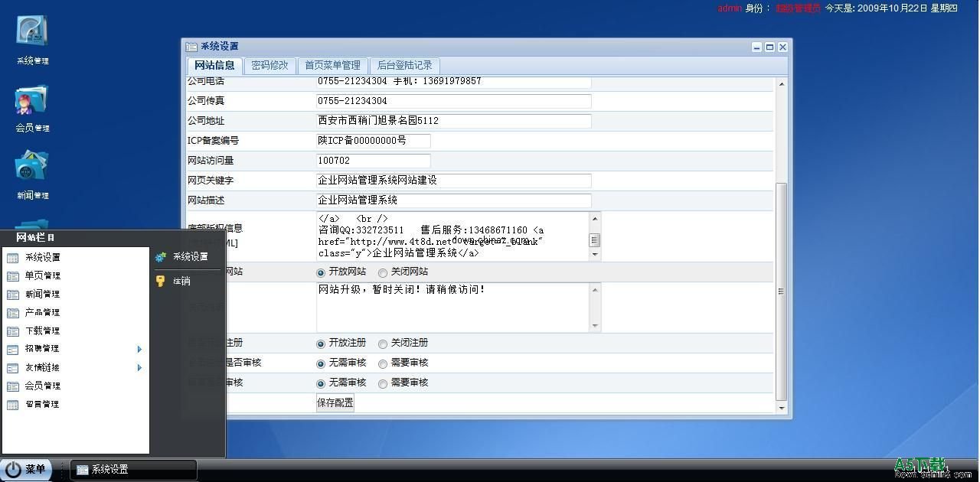Switch to the 密码修改 tab

[270, 65]
